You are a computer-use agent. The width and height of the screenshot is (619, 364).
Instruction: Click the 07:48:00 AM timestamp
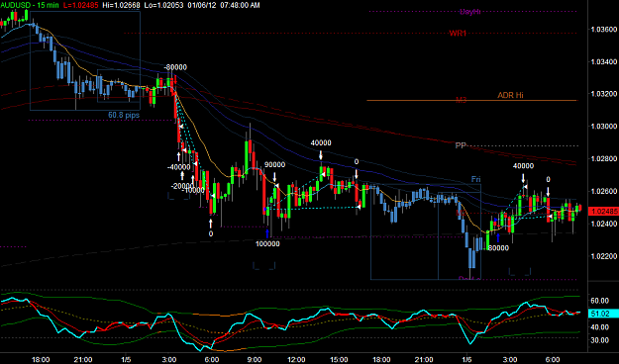[239, 5]
